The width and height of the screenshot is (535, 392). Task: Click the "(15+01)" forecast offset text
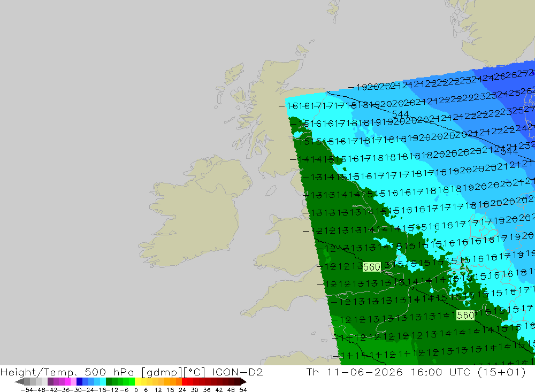point(502,372)
